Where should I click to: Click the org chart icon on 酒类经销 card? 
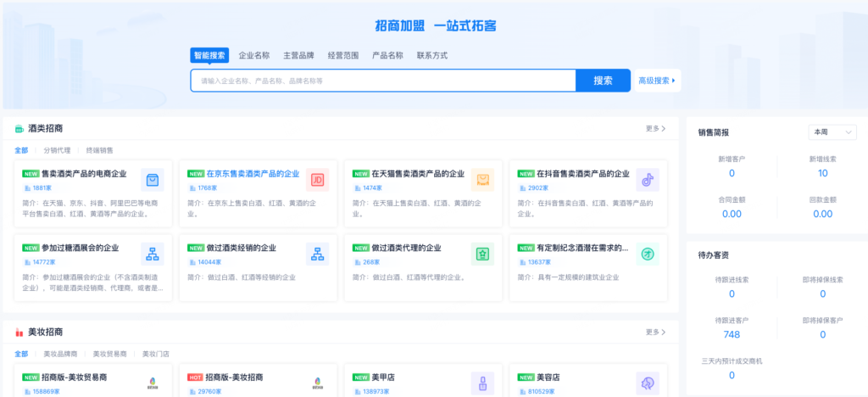[x=317, y=254]
